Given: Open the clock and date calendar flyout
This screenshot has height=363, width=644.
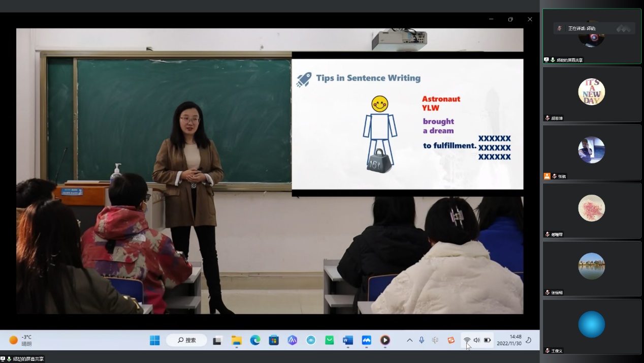Looking at the screenshot, I should [509, 340].
